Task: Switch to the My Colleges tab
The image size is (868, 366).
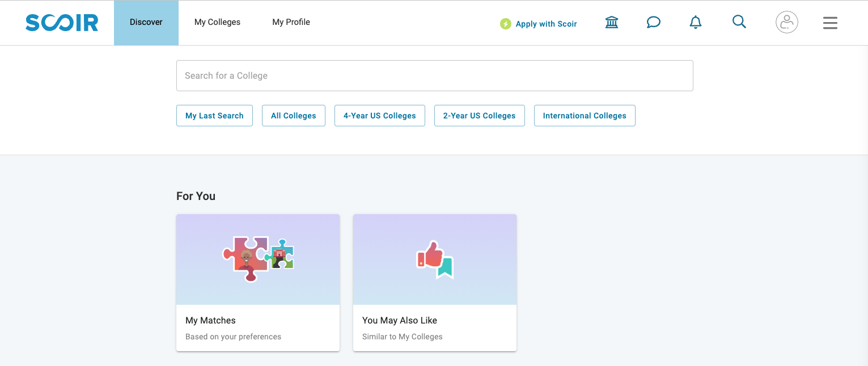Action: (217, 22)
